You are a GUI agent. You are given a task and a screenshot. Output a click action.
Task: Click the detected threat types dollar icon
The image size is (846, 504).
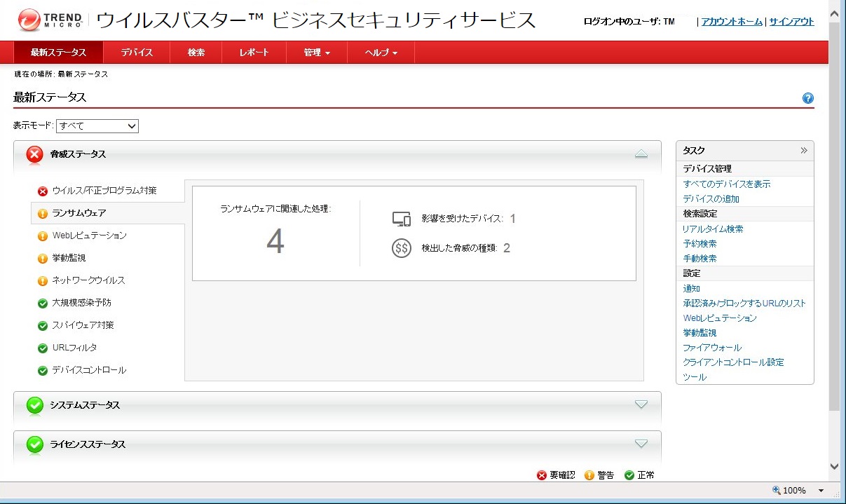pyautogui.click(x=401, y=248)
